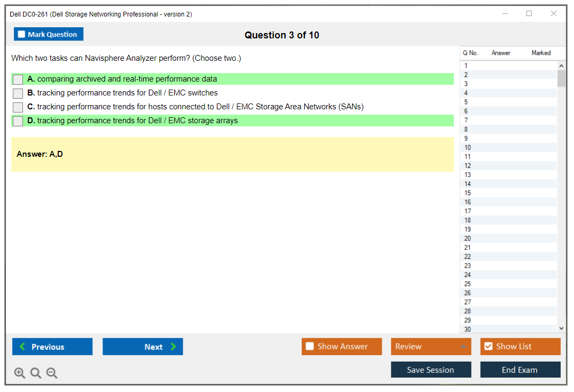Click the green right arrow on Next
Screen dimensions: 574x392
(174, 347)
